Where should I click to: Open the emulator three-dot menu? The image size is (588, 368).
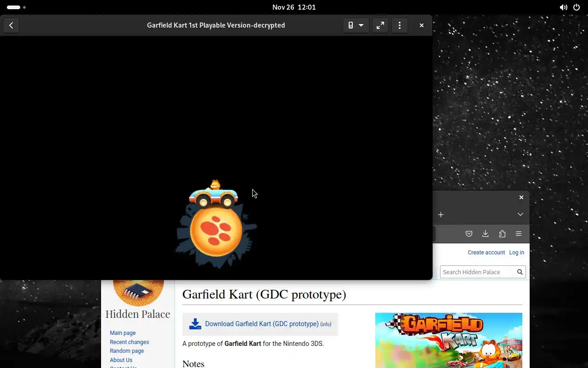point(400,25)
